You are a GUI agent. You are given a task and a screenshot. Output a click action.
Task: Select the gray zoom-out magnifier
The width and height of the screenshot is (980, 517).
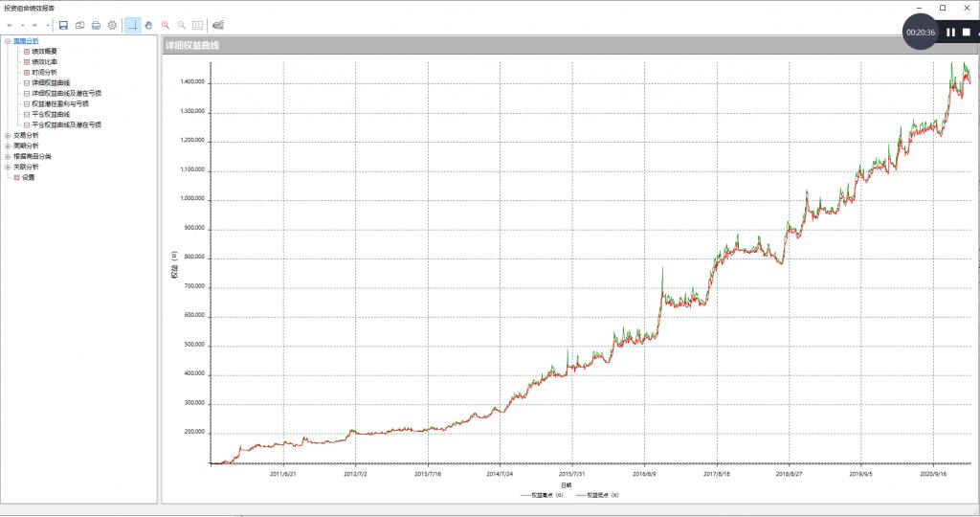[x=181, y=25]
